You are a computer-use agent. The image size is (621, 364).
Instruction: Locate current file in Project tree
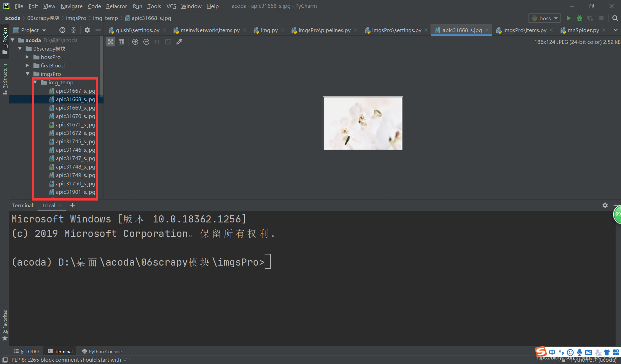coord(62,30)
